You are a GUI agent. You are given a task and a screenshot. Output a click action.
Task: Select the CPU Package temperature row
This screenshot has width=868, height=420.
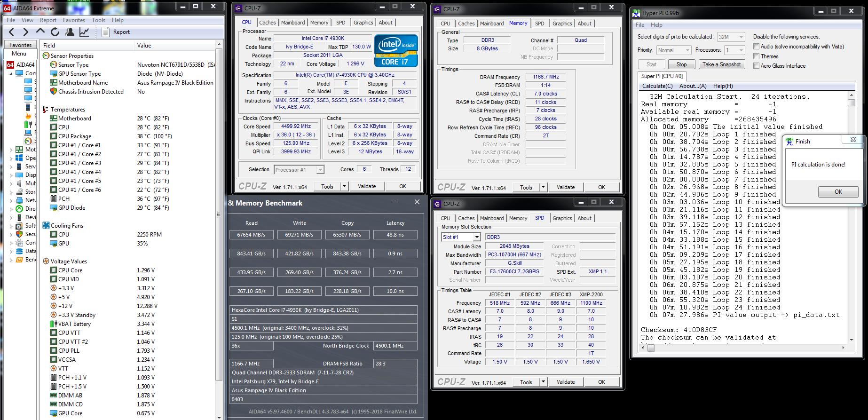(x=128, y=136)
